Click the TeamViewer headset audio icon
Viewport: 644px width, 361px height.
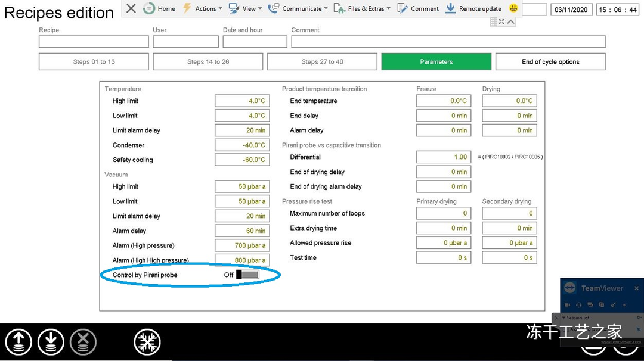point(578,305)
